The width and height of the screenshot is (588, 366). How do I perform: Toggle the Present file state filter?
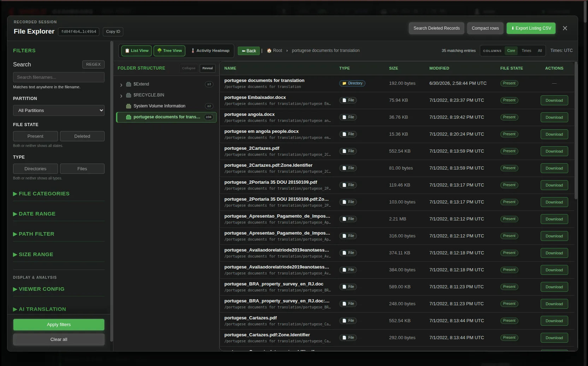(35, 136)
